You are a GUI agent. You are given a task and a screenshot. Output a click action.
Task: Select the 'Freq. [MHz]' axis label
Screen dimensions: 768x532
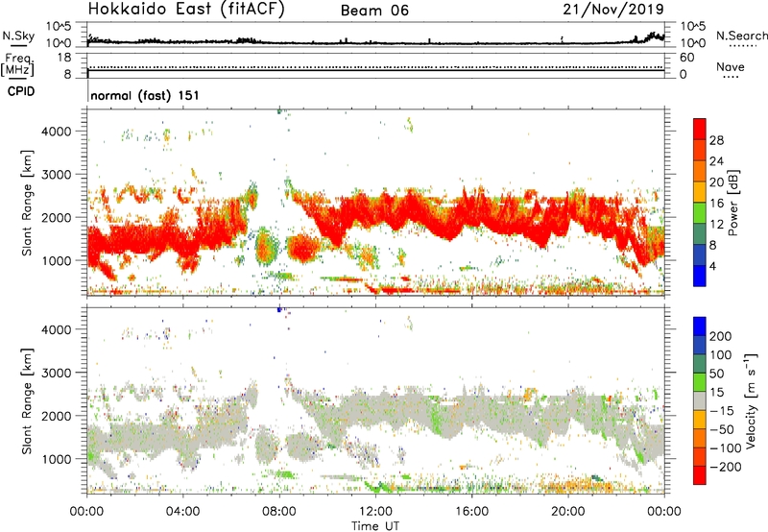(17, 65)
